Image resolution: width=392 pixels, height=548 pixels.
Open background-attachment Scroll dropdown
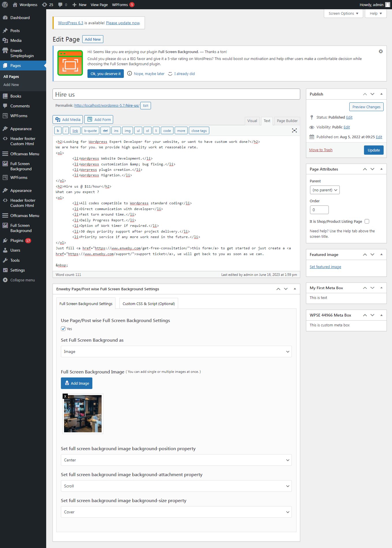[x=176, y=486]
